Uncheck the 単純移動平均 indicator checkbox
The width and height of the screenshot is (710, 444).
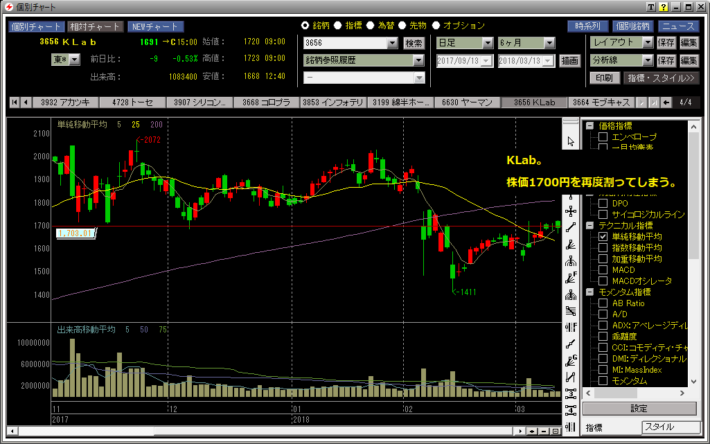coord(603,236)
